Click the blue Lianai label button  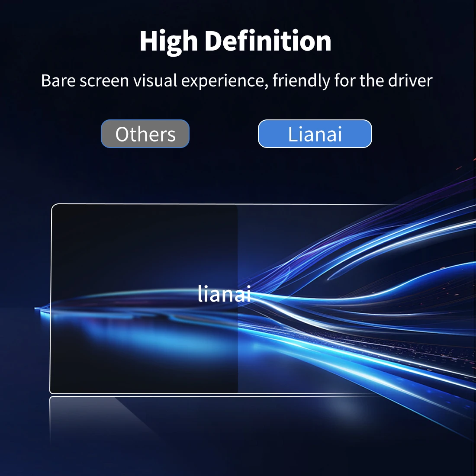click(x=315, y=134)
